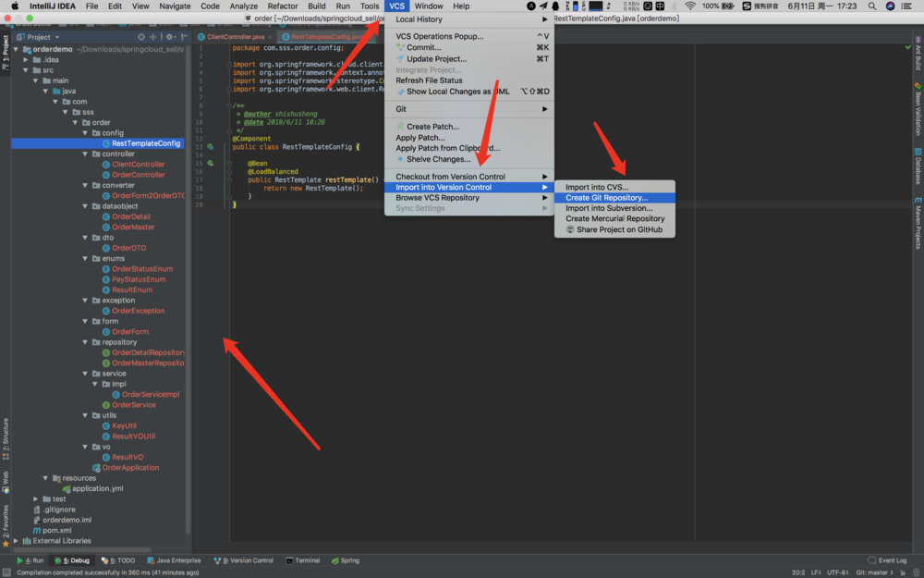The width and height of the screenshot is (924, 578).
Task: Close the ClientController.java editor tab
Action: pos(271,37)
